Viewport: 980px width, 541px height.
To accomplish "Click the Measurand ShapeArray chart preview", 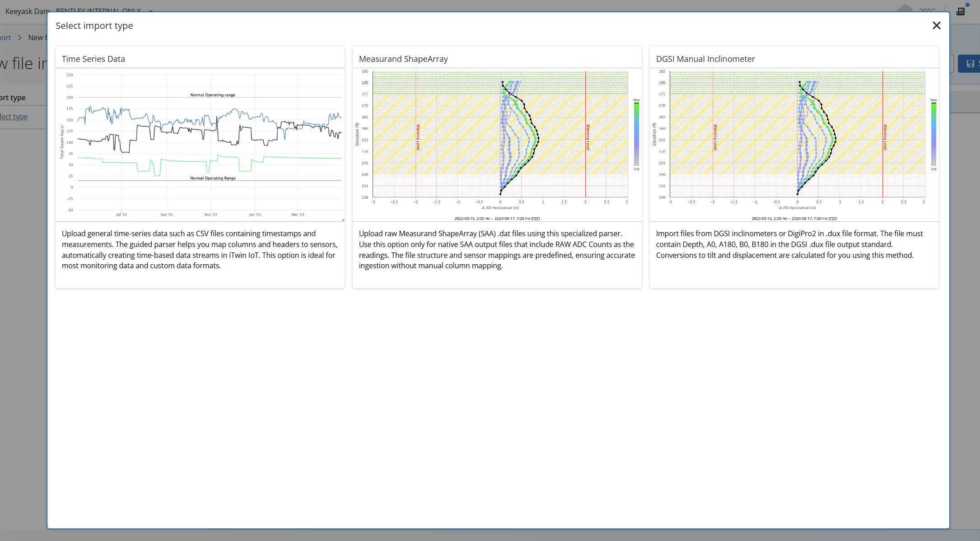I will pyautogui.click(x=497, y=145).
